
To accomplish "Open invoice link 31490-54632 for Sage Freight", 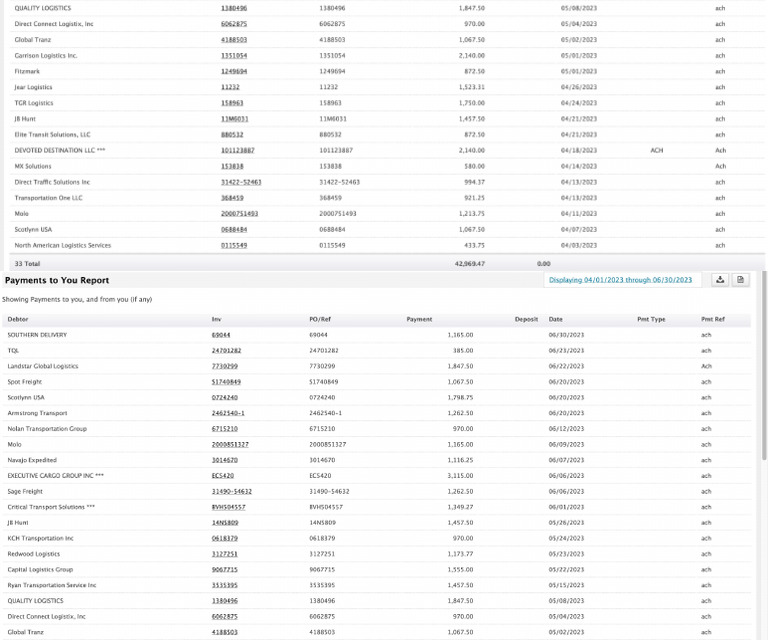I will point(232,492).
